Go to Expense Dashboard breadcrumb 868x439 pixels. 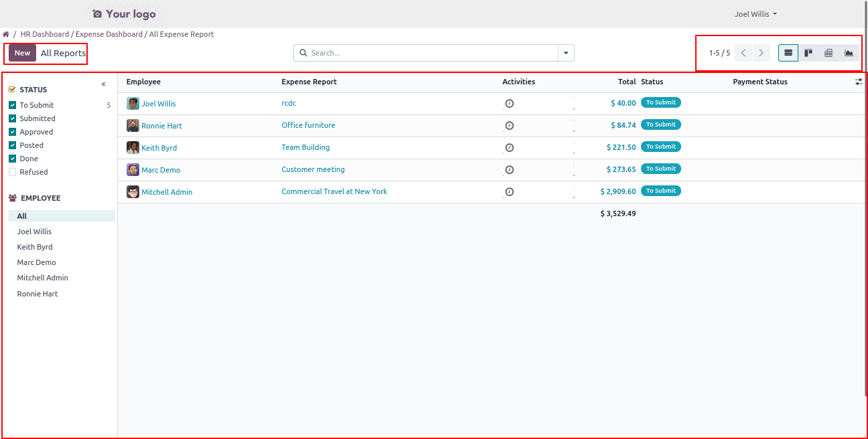tap(108, 34)
